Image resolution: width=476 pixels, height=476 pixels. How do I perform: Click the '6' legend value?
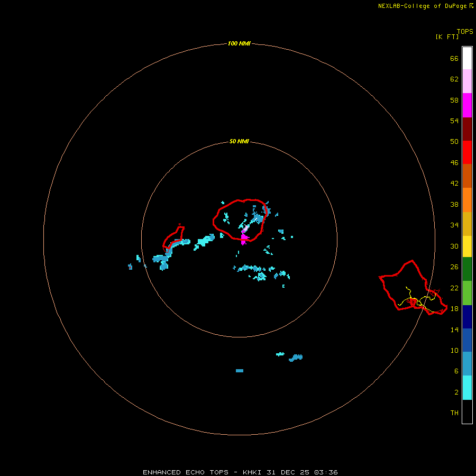(x=456, y=371)
